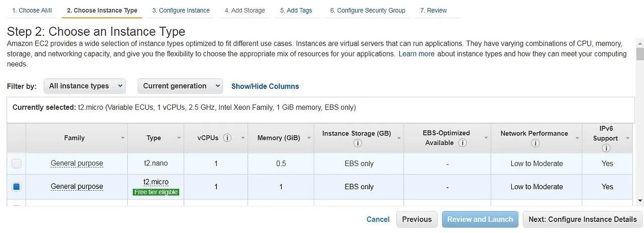Image resolution: width=644 pixels, height=233 pixels.
Task: Click the t2.micro type label
Action: (x=156, y=182)
